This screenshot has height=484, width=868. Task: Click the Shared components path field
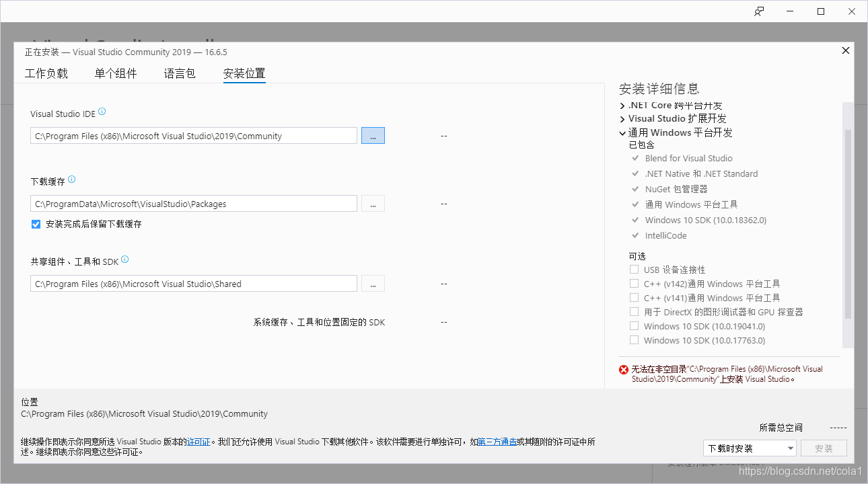coord(194,284)
